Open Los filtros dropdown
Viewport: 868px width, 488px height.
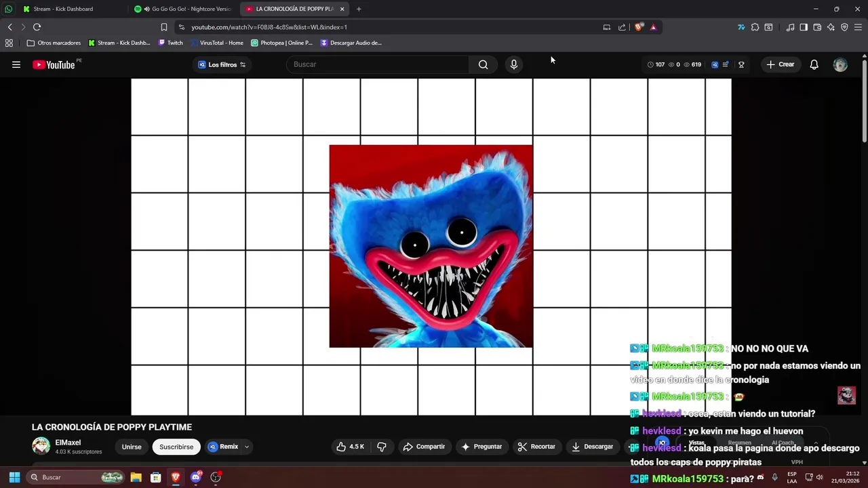click(222, 65)
